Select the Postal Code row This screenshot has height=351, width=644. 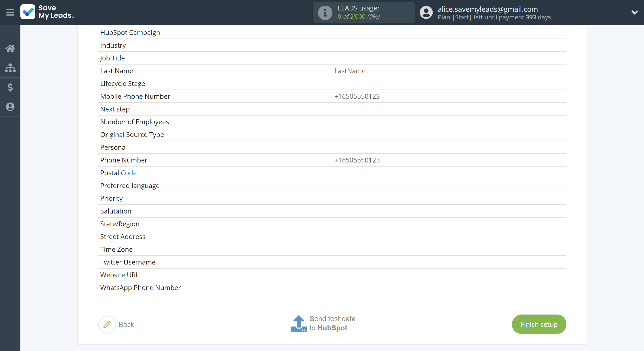[x=332, y=173]
